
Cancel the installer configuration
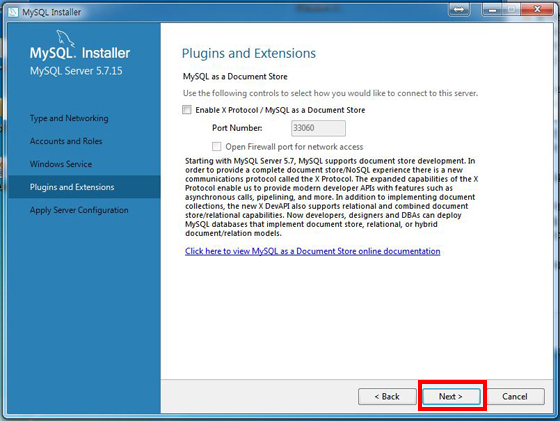point(515,396)
